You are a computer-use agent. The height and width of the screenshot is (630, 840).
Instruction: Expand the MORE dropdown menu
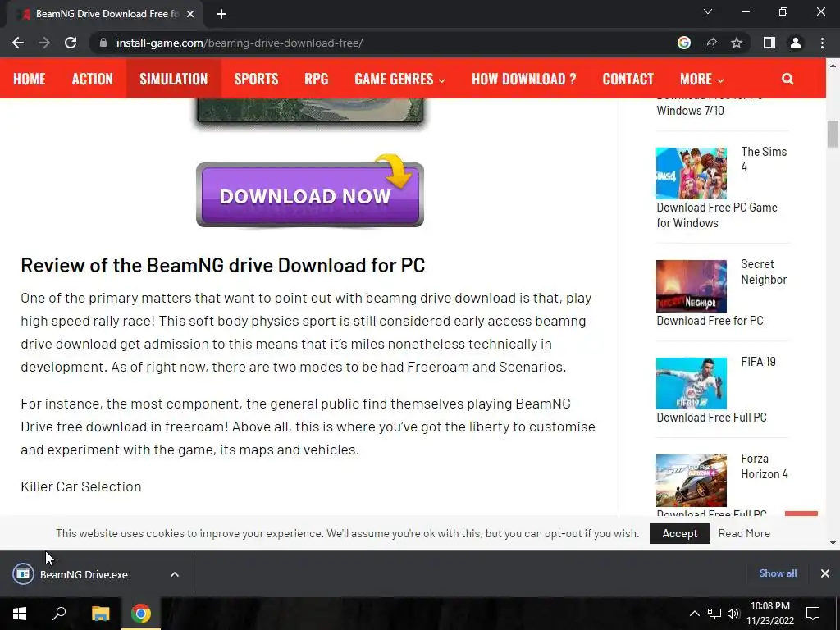coord(702,79)
